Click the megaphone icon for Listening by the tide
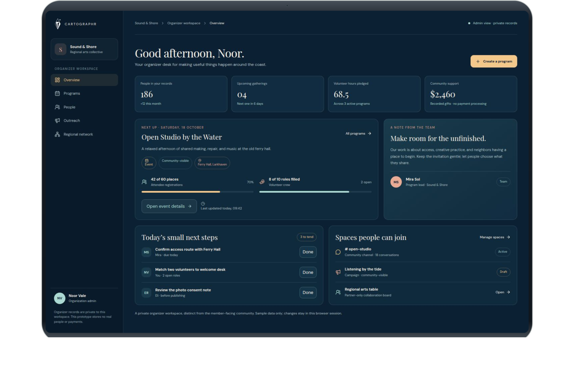Image resolution: width=574 pixels, height=392 pixels. (x=338, y=272)
